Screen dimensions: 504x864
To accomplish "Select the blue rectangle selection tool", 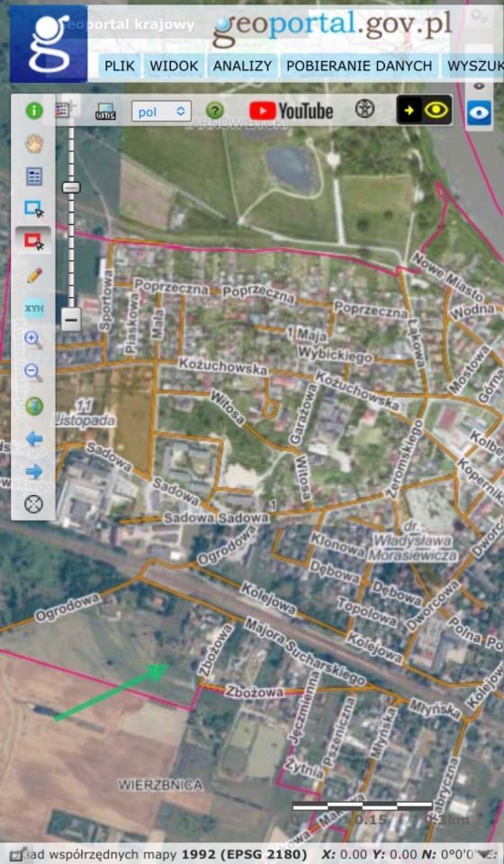I will 34,210.
